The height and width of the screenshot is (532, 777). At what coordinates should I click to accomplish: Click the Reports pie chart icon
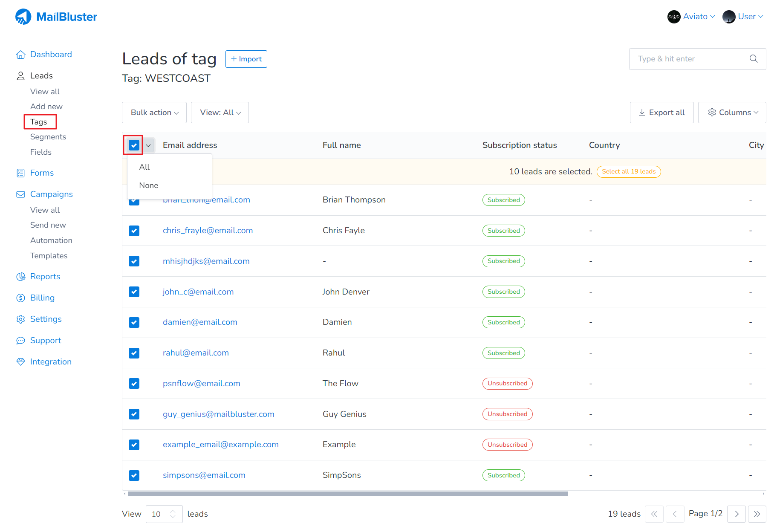point(20,277)
